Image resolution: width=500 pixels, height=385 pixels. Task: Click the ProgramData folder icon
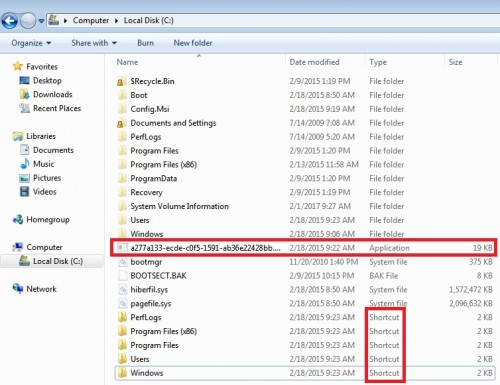(122, 179)
